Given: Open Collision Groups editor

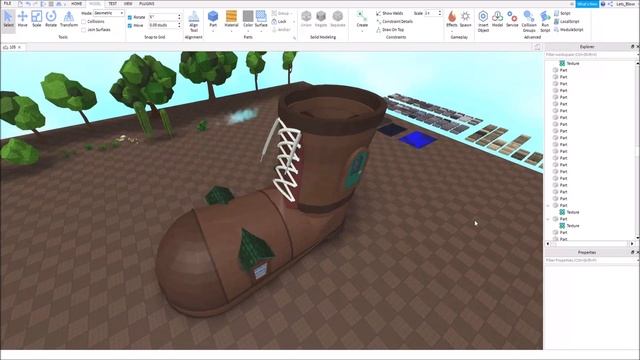Looking at the screenshot, I should pos(529,21).
